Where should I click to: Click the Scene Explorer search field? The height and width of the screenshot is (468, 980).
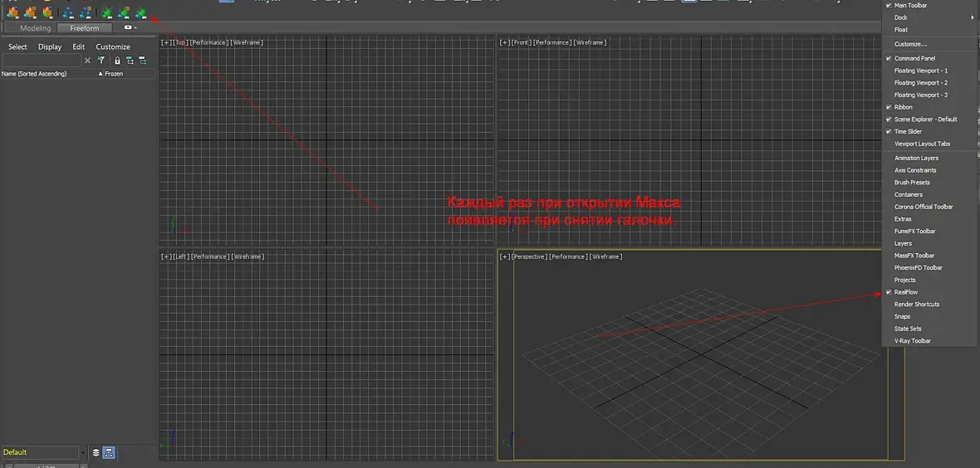tap(42, 61)
